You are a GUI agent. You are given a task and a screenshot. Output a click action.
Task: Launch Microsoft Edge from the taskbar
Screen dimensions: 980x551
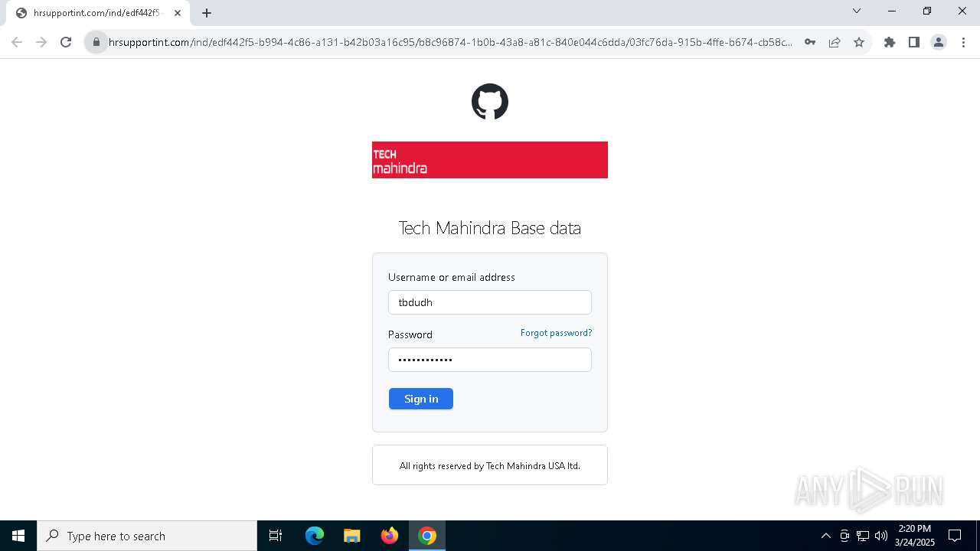click(x=315, y=536)
